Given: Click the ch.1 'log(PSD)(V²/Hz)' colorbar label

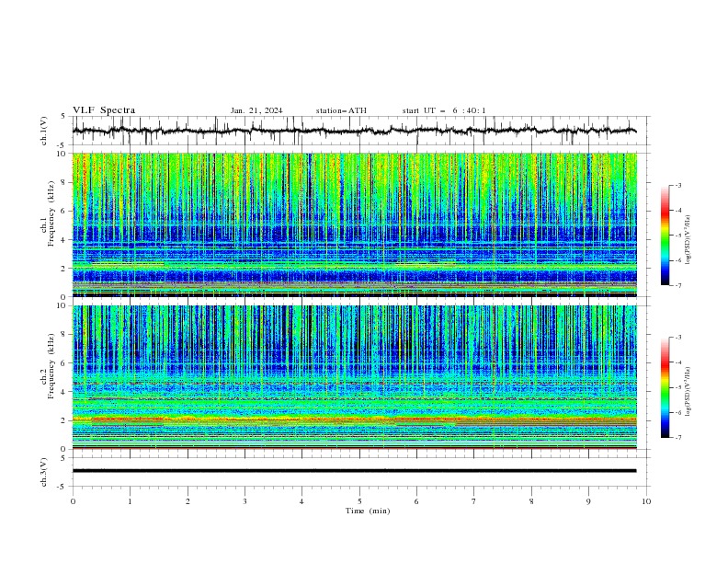Looking at the screenshot, I should [688, 240].
